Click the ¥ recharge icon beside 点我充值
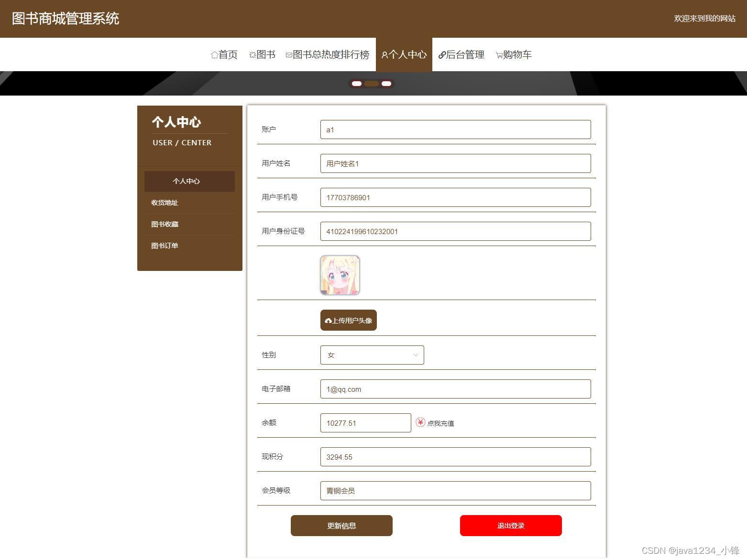747x560 pixels. click(420, 422)
